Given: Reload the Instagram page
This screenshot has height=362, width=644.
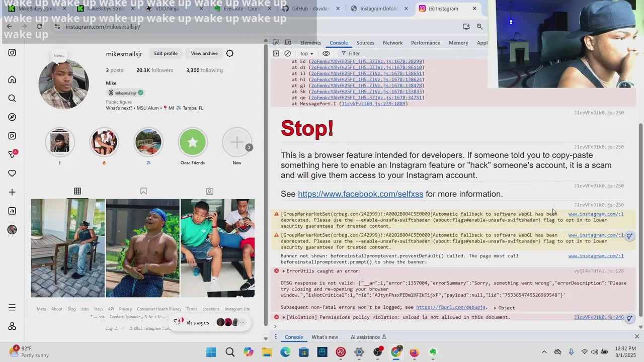Looking at the screenshot, I should pyautogui.click(x=39, y=27).
